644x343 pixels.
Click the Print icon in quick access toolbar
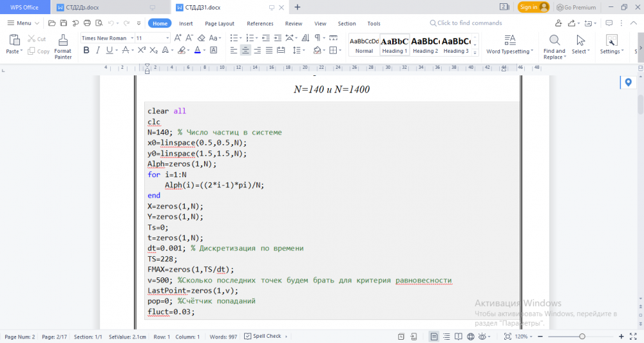(x=87, y=23)
